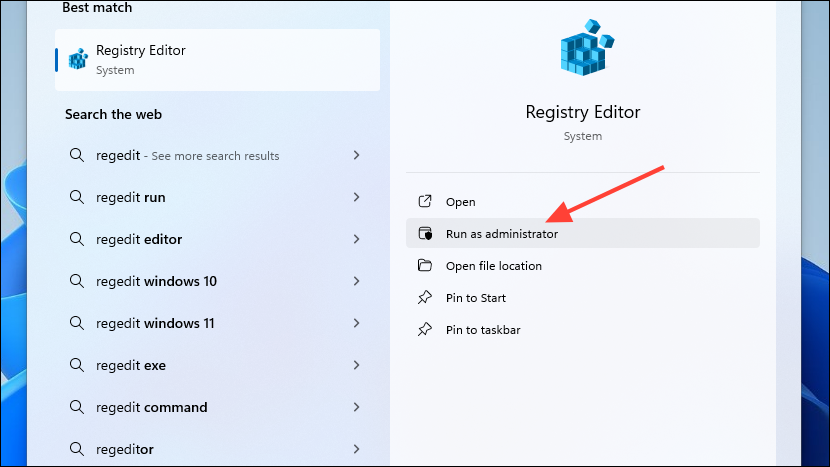Select the 'regedit windows 10' suggestion text
Image resolution: width=830 pixels, height=467 pixels.
coord(156,281)
